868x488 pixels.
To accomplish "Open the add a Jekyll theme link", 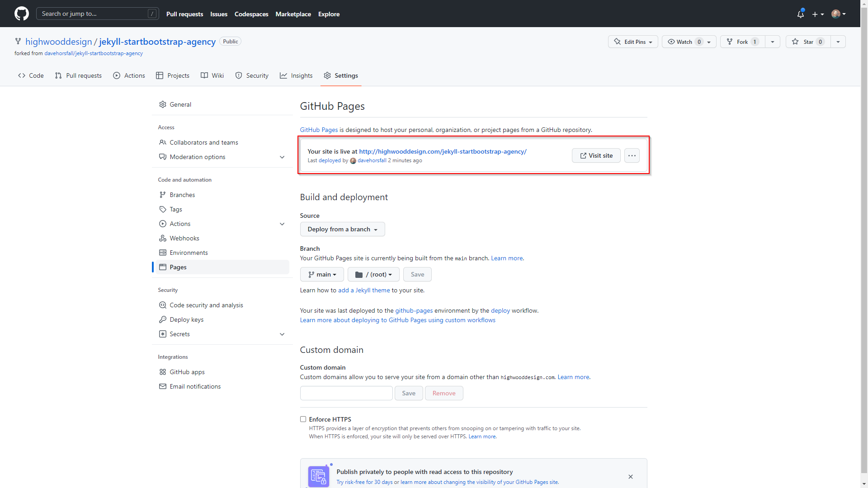I will [x=363, y=290].
